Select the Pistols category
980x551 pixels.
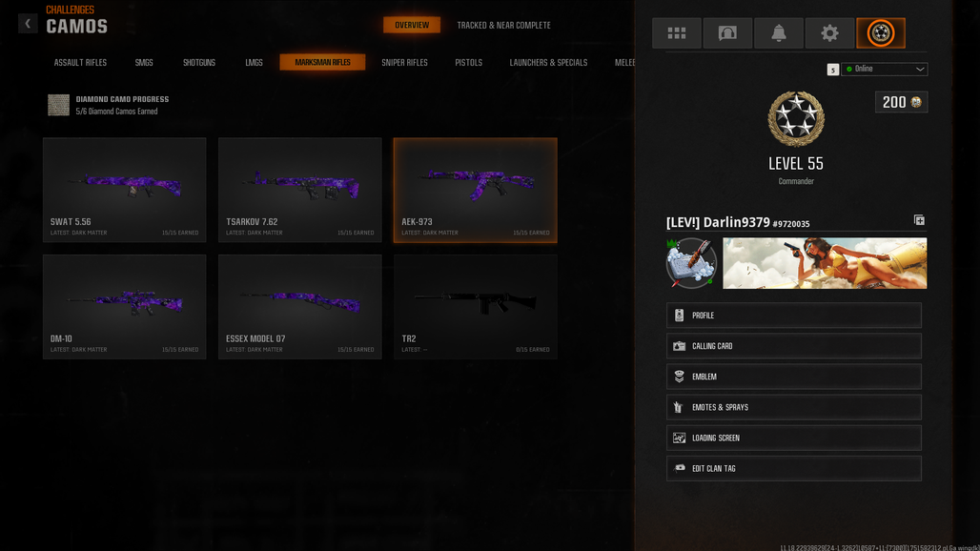point(468,63)
